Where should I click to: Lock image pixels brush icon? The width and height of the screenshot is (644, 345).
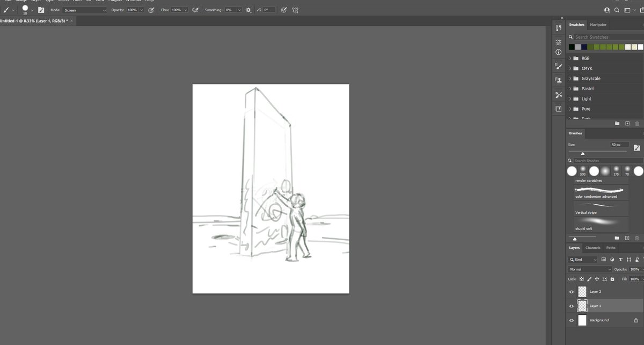[589, 279]
